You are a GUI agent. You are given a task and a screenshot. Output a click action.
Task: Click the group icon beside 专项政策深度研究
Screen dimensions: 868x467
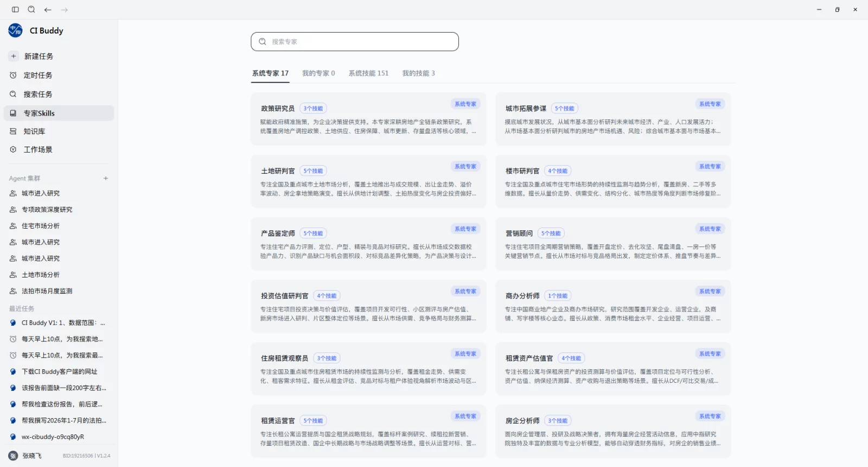(x=13, y=210)
